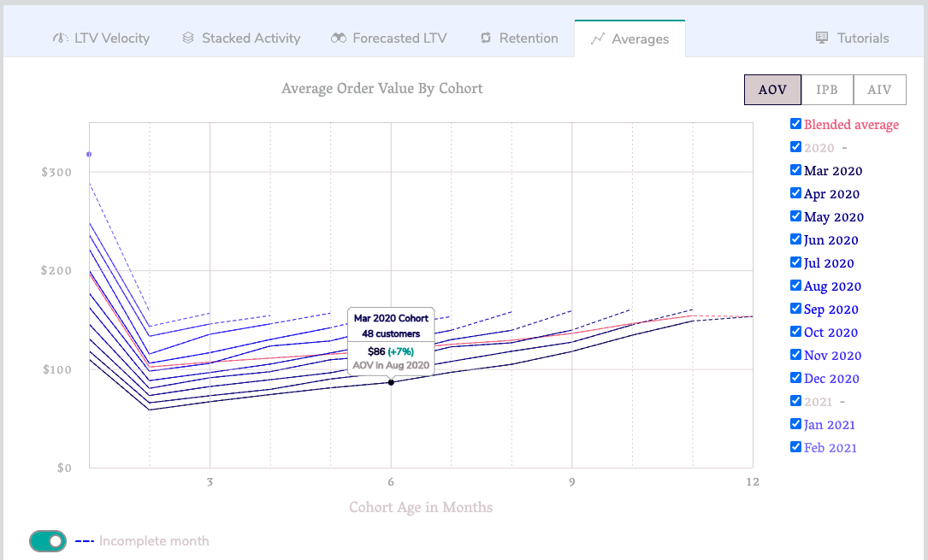The height and width of the screenshot is (560, 928).
Task: Open the Tutorials tab
Action: pos(852,38)
